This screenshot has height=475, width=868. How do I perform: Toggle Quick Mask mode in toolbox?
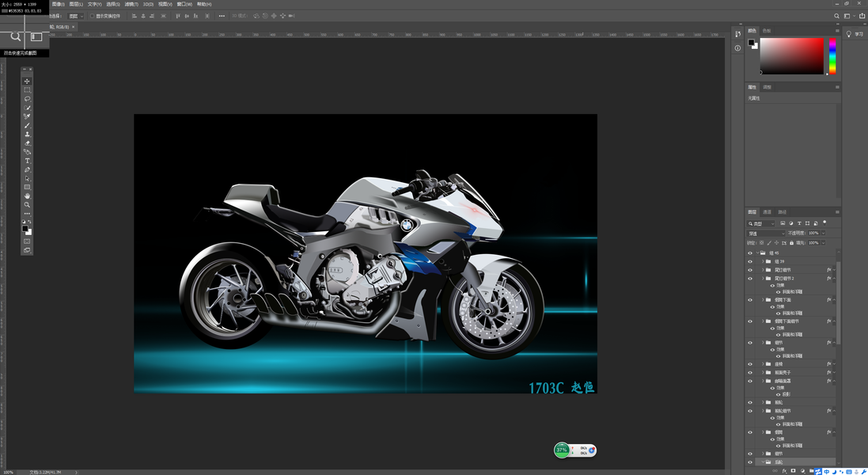pyautogui.click(x=27, y=241)
